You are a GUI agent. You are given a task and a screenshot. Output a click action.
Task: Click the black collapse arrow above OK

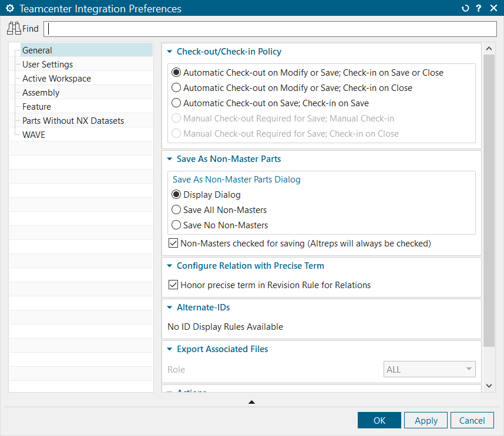pos(251,401)
